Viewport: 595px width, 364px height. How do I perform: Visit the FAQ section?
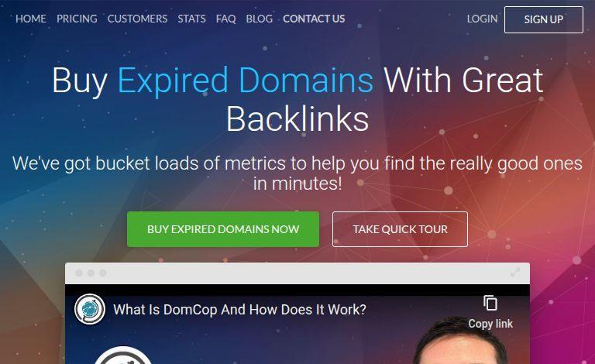tap(225, 19)
